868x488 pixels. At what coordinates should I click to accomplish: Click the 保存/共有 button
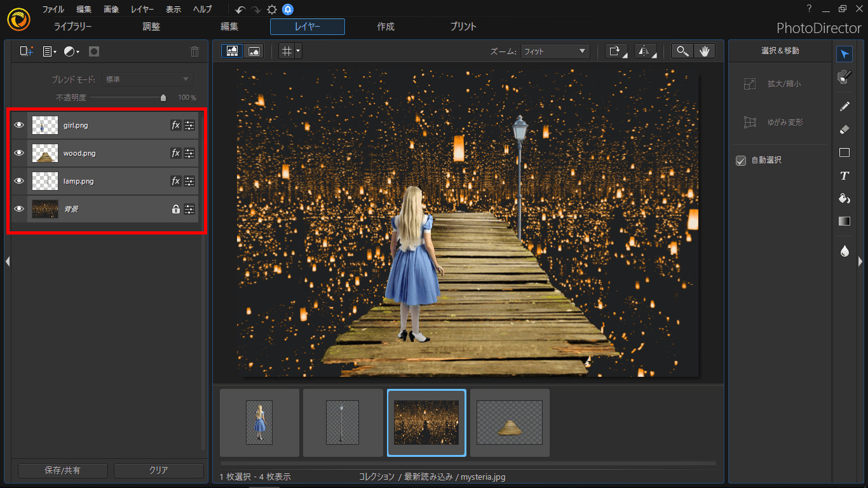point(62,470)
